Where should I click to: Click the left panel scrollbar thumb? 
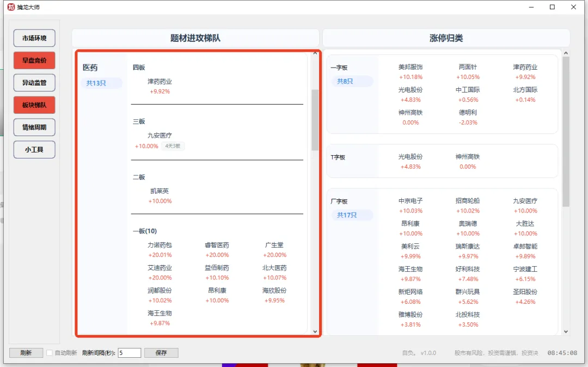(315, 120)
